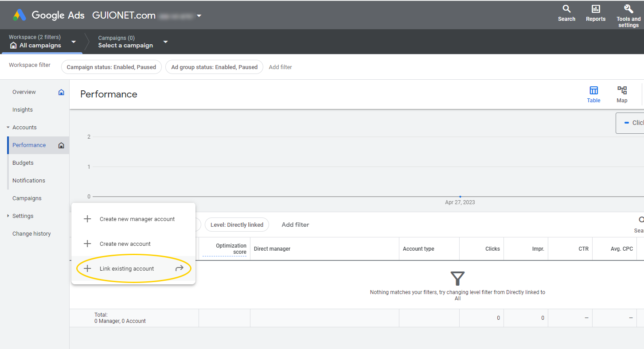
Task: Open Change history in the sidebar
Action: tap(31, 234)
